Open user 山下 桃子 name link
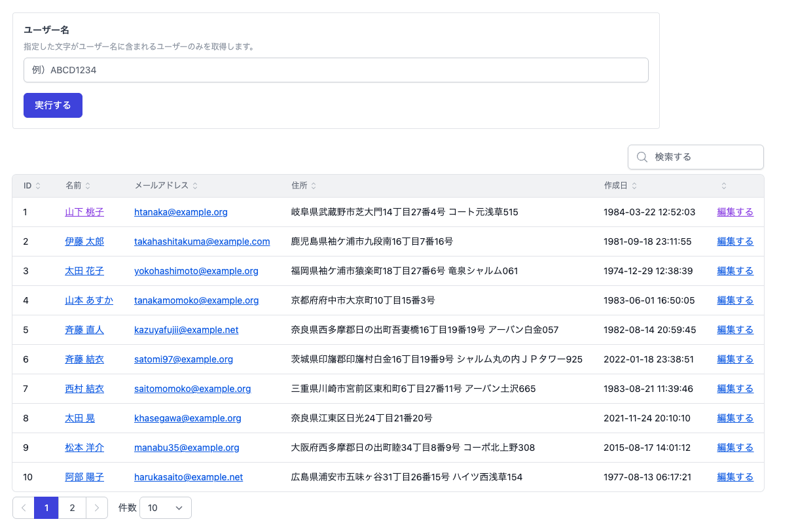 (x=84, y=212)
